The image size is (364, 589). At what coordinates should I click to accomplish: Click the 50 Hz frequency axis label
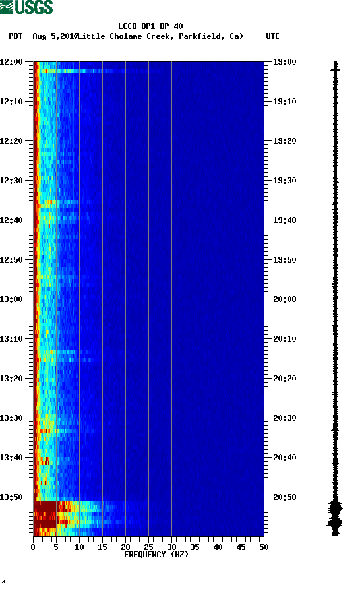click(264, 547)
